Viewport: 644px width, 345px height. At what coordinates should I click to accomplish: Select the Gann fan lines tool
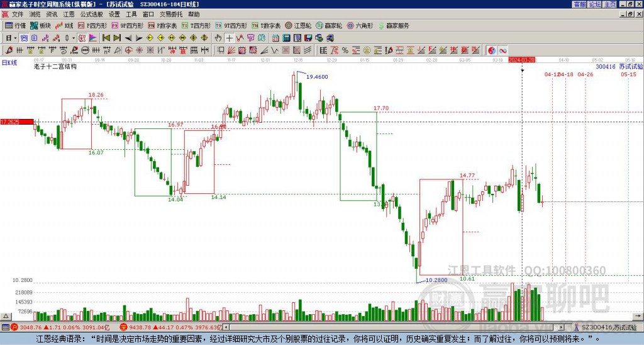231,50
